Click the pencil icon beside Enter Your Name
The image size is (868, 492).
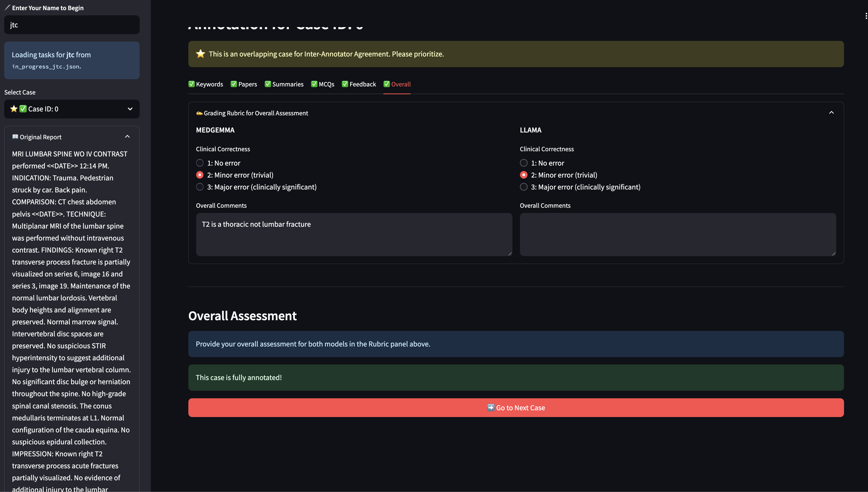click(x=7, y=8)
